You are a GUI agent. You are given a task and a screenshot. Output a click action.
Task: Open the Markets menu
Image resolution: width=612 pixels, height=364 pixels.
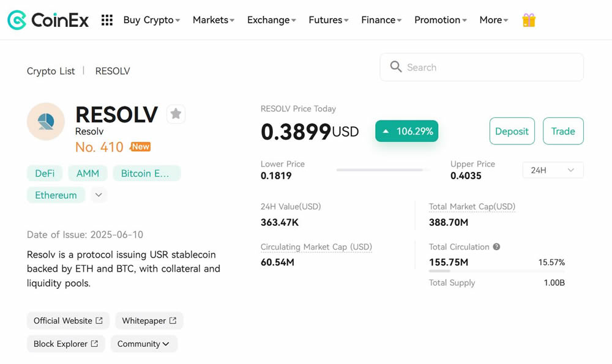tap(214, 20)
